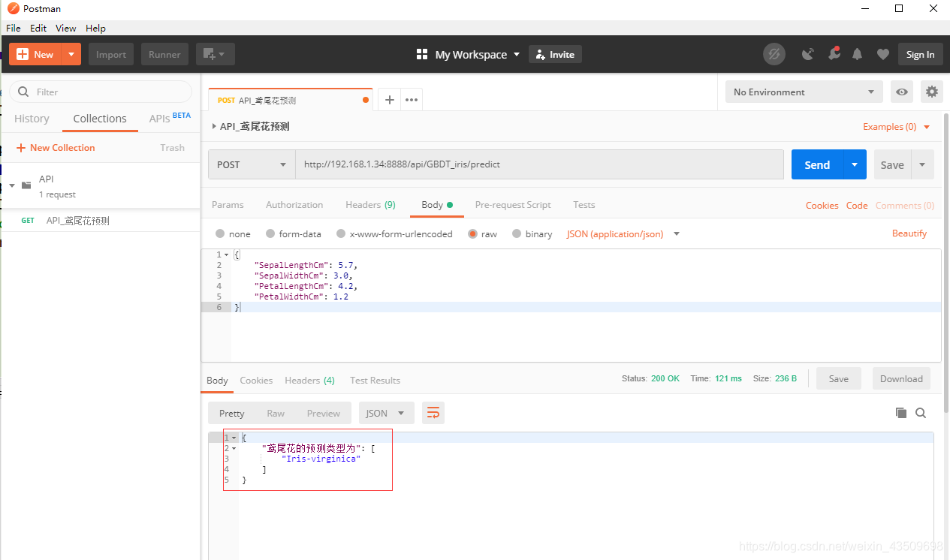
Task: Open the satellite capture requests icon
Action: click(808, 54)
